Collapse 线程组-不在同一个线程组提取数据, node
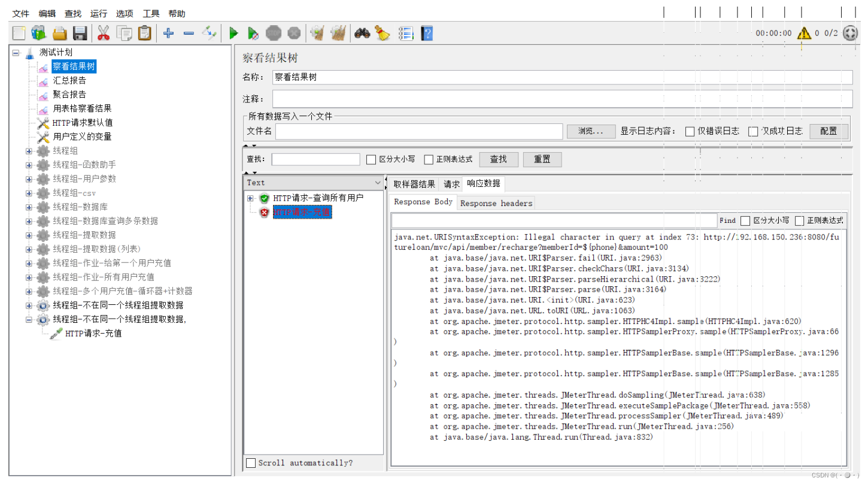The height and width of the screenshot is (484, 868). tap(29, 319)
